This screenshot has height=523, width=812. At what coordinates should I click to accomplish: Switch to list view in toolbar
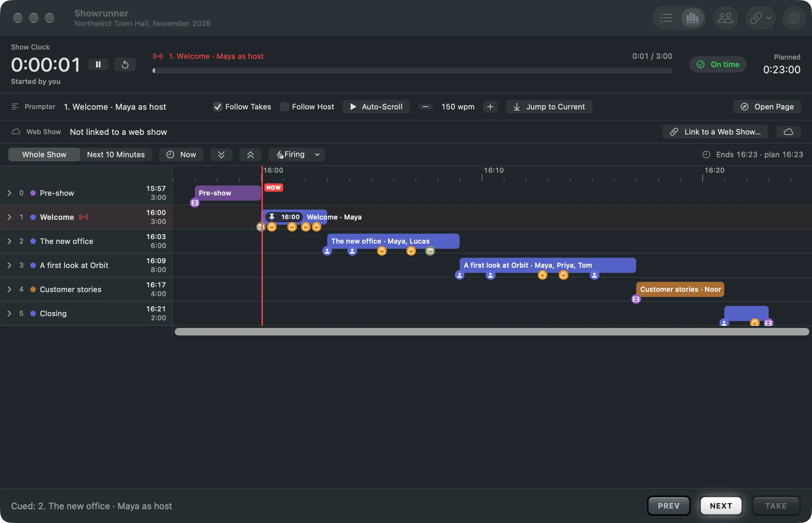[x=666, y=18]
